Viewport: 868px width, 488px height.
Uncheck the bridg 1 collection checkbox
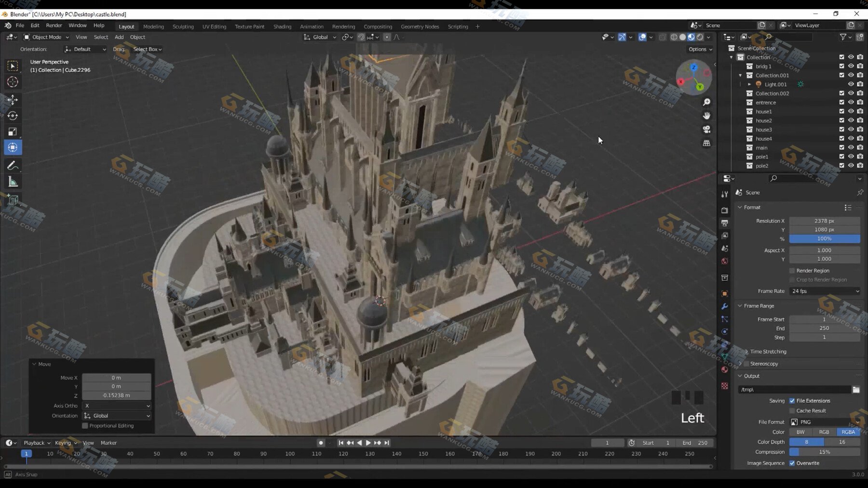[841, 66]
